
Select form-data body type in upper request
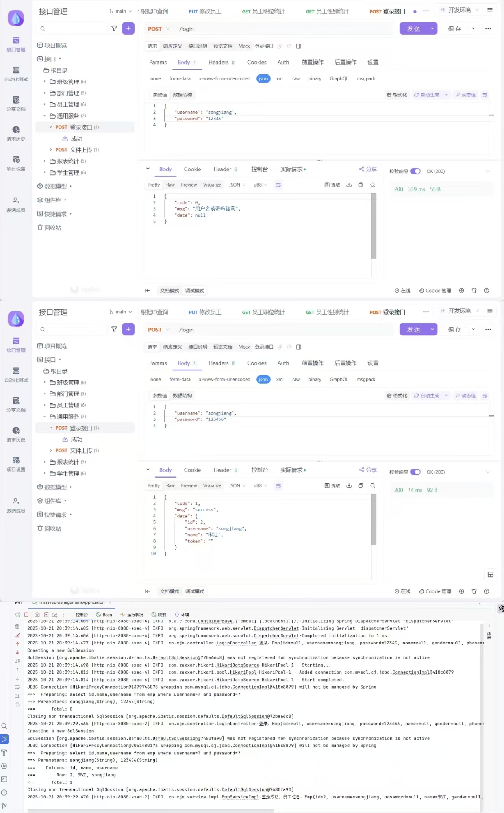tap(180, 79)
